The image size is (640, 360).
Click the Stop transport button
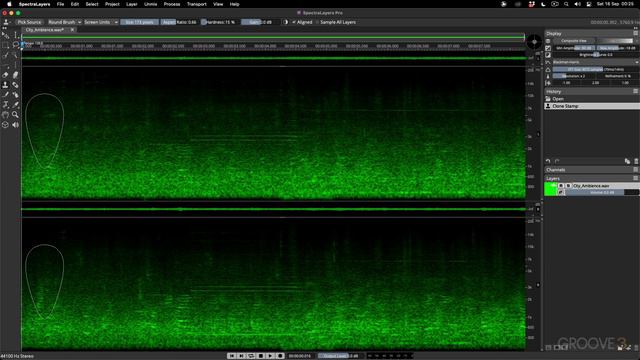coord(260,356)
